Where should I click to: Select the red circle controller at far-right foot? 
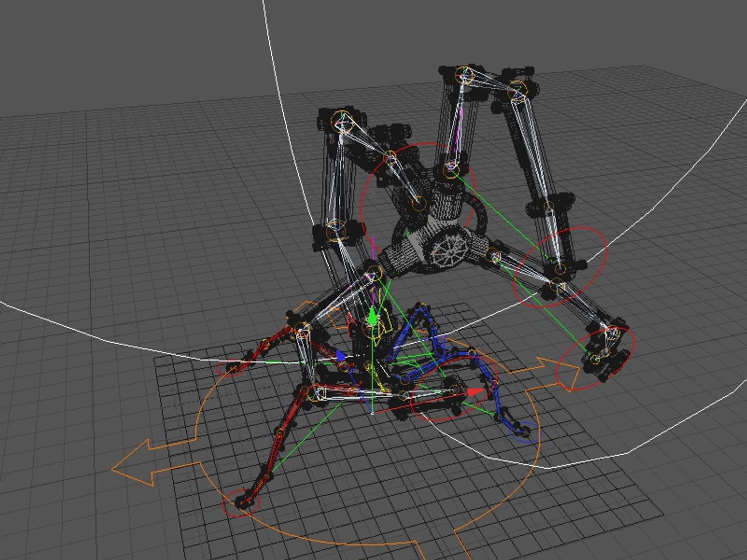click(596, 358)
